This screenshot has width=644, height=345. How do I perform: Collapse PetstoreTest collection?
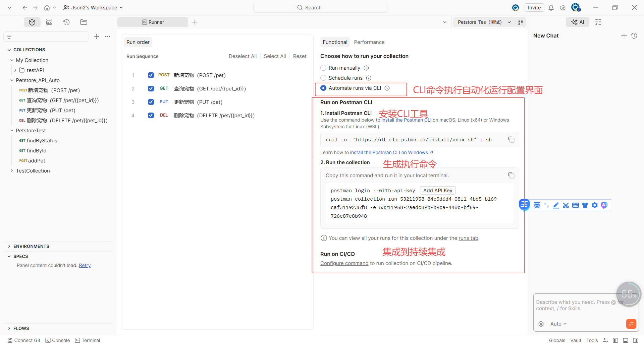click(x=12, y=131)
